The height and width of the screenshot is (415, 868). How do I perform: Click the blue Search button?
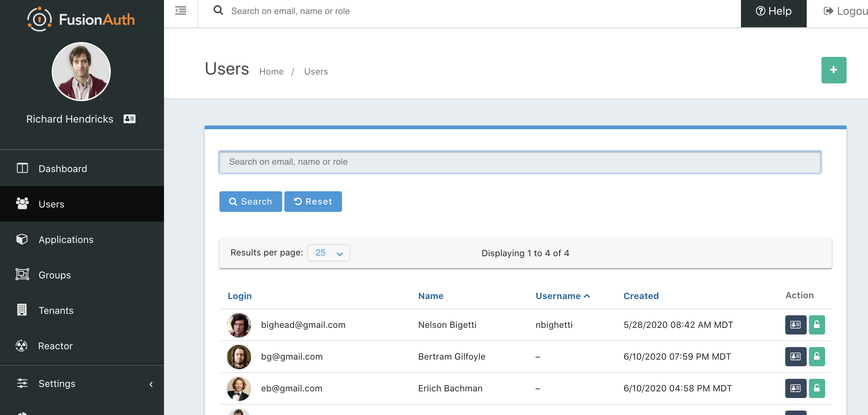tap(250, 202)
